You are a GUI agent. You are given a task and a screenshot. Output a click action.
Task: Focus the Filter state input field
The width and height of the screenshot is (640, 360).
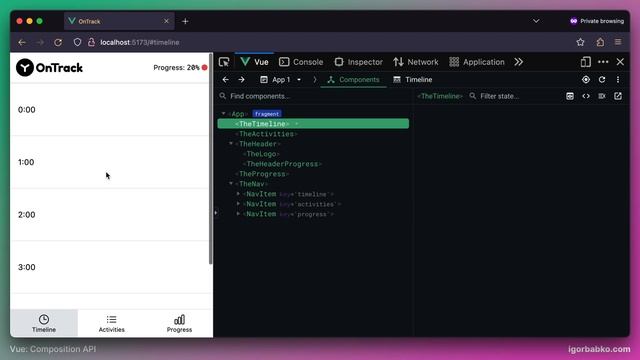click(x=514, y=96)
